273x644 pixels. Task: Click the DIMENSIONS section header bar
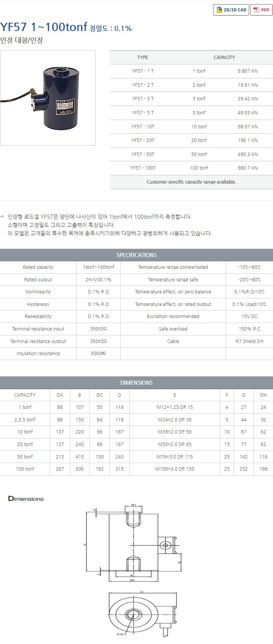click(136, 383)
